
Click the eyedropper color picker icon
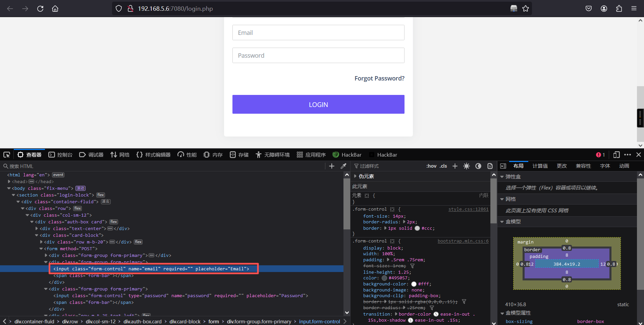pos(343,166)
